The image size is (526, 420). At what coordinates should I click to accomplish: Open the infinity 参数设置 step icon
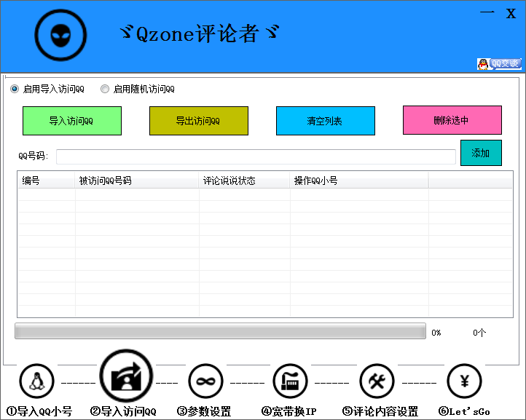click(205, 381)
